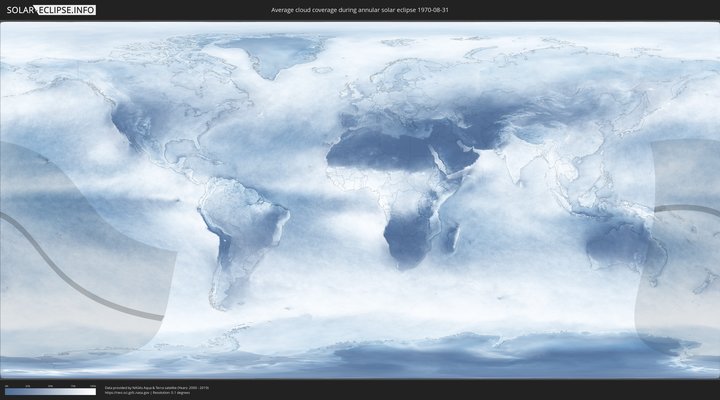
Task: Click the 0% end of the legend scale
Action: [6, 392]
